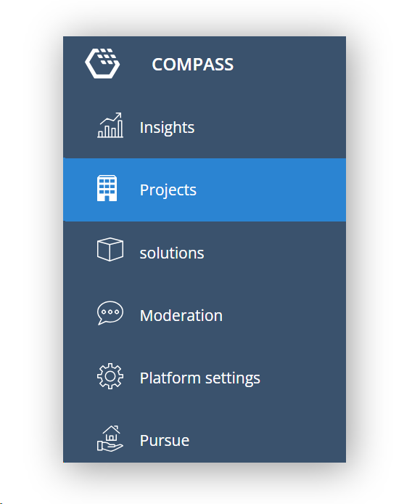Click the solutions cube icon
The image size is (420, 504).
(110, 249)
